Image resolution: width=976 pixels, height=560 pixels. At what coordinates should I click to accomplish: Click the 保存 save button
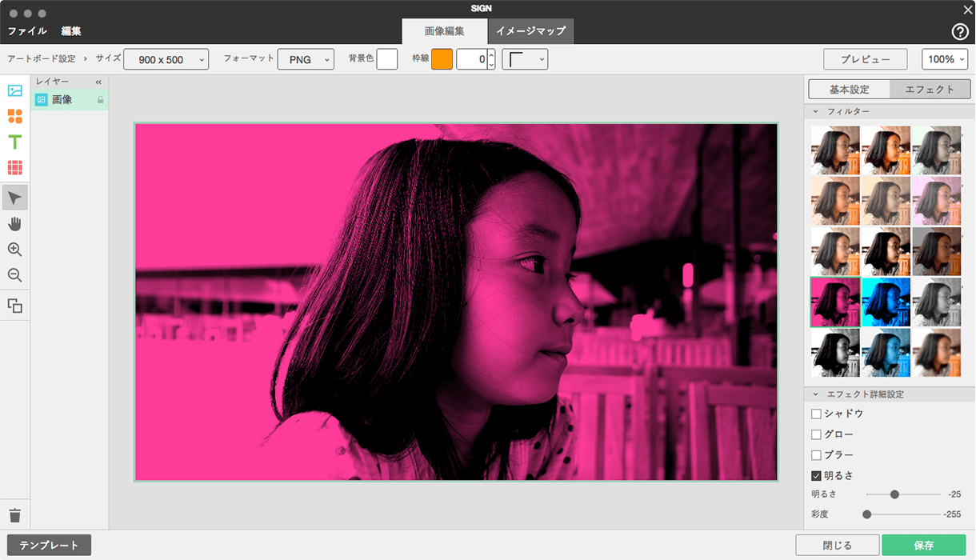click(925, 544)
